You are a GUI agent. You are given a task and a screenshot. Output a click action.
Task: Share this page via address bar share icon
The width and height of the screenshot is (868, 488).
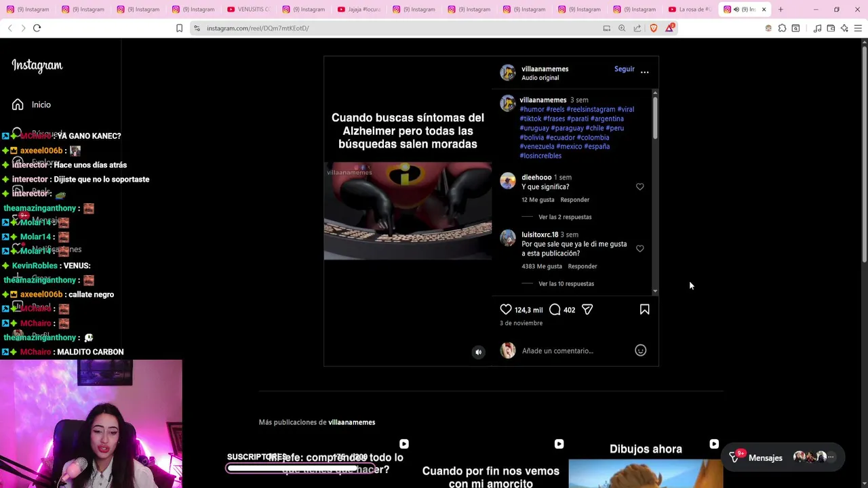(x=637, y=28)
